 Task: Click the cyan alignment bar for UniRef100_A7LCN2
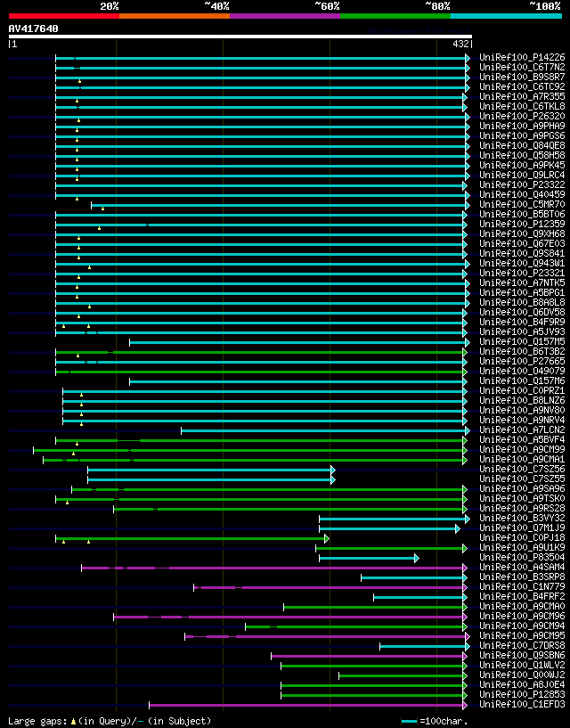pyautogui.click(x=325, y=431)
